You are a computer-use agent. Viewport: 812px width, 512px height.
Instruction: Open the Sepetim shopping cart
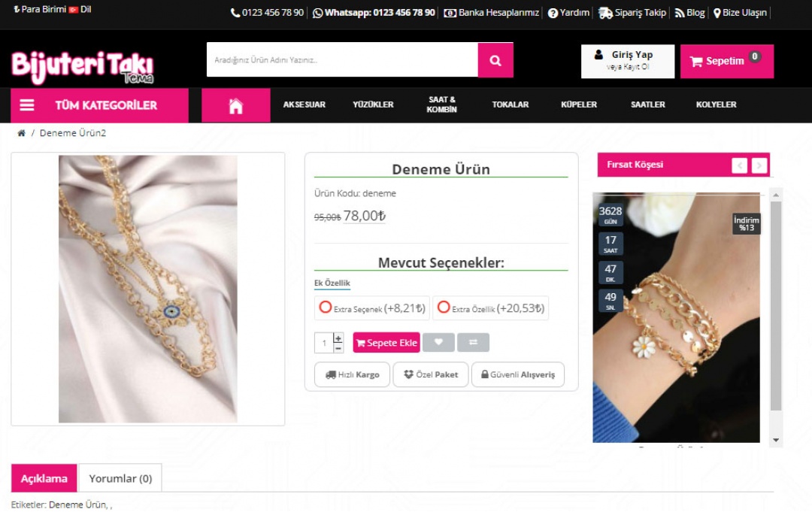[x=726, y=61]
